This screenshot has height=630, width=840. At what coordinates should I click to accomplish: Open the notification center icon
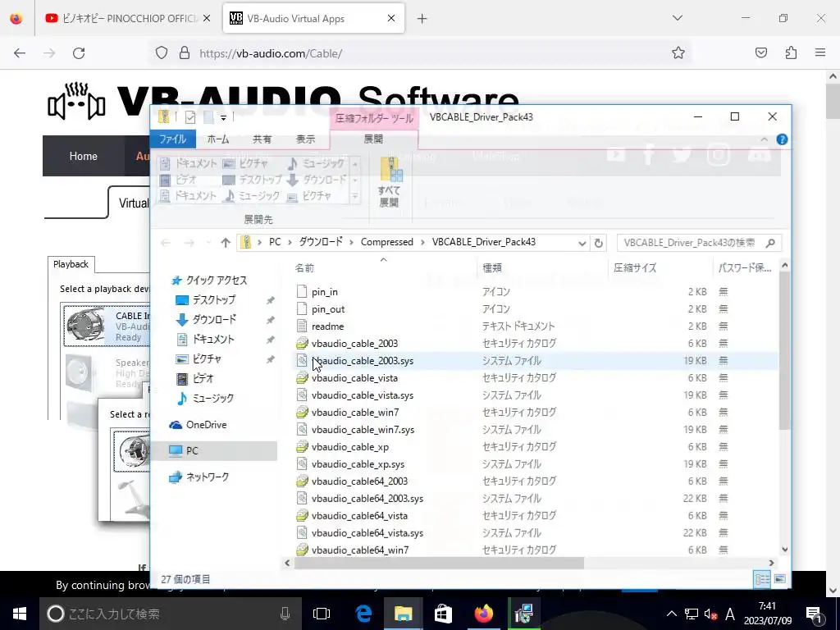pyautogui.click(x=813, y=614)
